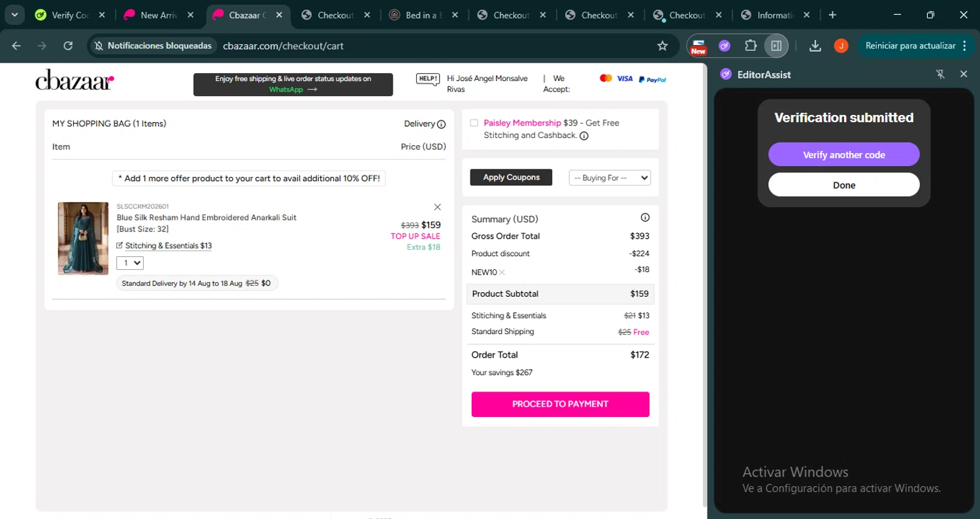The width and height of the screenshot is (980, 519).
Task: Open the Blue Silk Anarkali Suit title
Action: pos(206,218)
